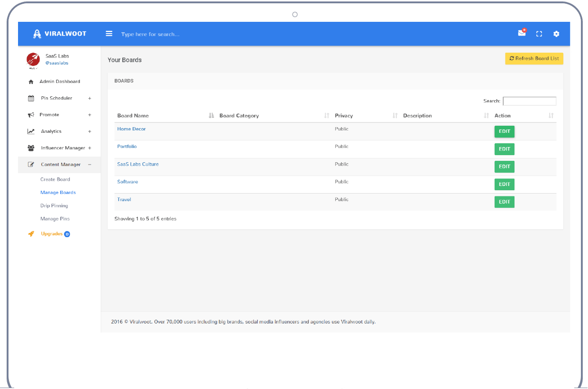Select Manage Boards submenu item

click(x=58, y=193)
